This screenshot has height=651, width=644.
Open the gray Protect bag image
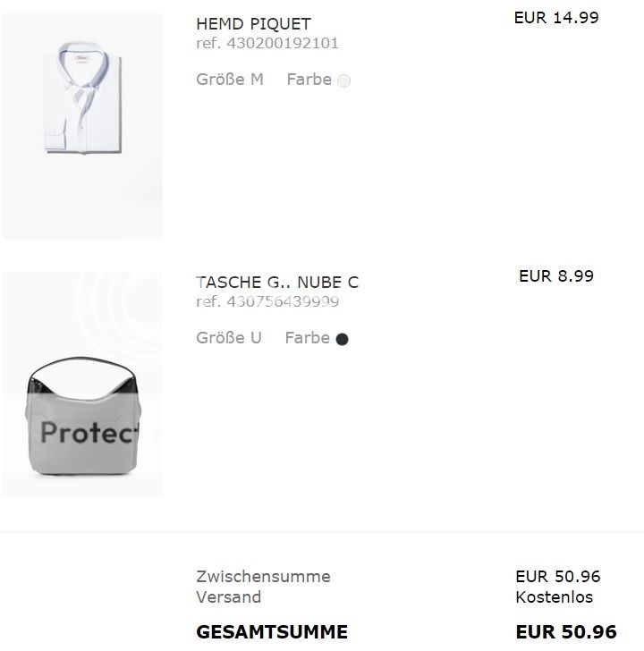[x=82, y=385]
